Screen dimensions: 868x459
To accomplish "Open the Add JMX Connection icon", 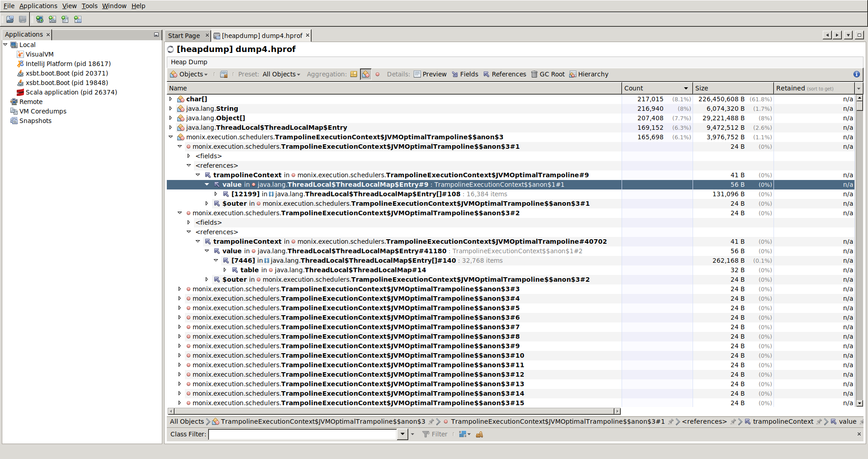I will point(52,19).
